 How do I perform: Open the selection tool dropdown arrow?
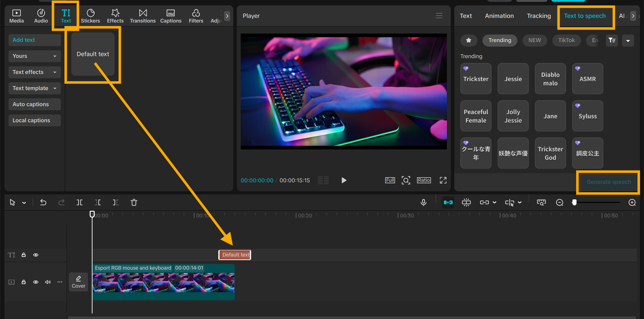tap(24, 203)
